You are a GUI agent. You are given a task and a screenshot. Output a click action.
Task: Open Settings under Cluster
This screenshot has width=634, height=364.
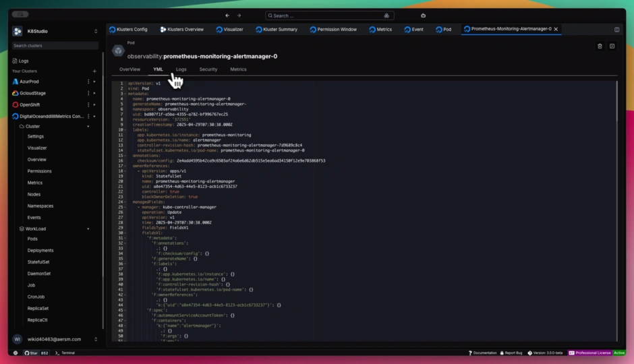pyautogui.click(x=36, y=137)
